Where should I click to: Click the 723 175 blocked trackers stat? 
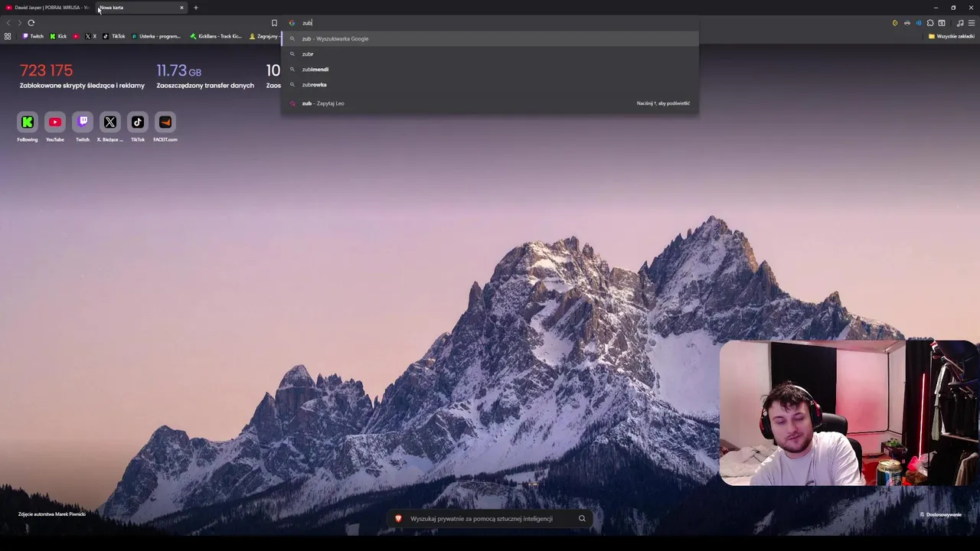[x=82, y=77]
